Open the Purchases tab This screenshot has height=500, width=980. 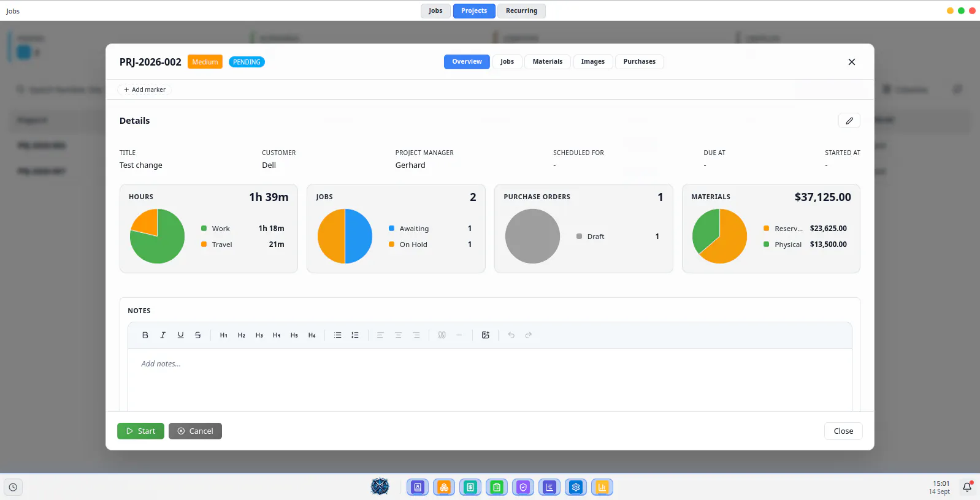(640, 62)
